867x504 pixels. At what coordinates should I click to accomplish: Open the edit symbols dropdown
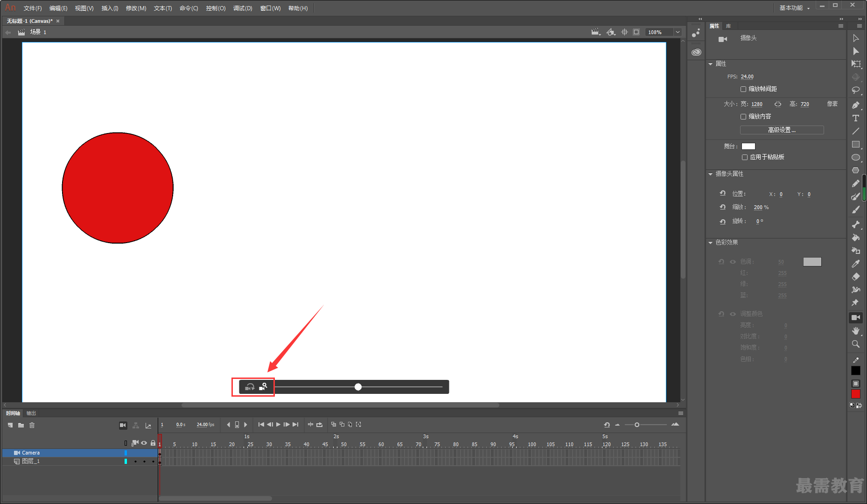pos(611,32)
